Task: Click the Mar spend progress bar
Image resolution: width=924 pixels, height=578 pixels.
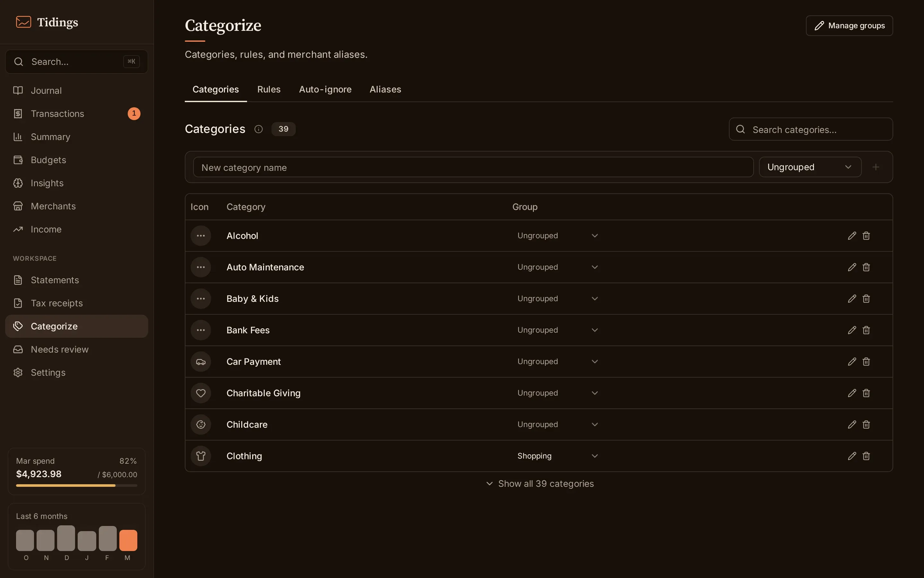Action: pos(76,486)
